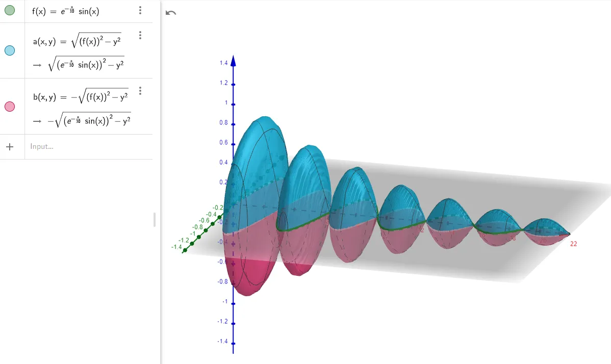The width and height of the screenshot is (611, 364).
Task: Select the b(x,y) definition expression
Action: coord(81,96)
